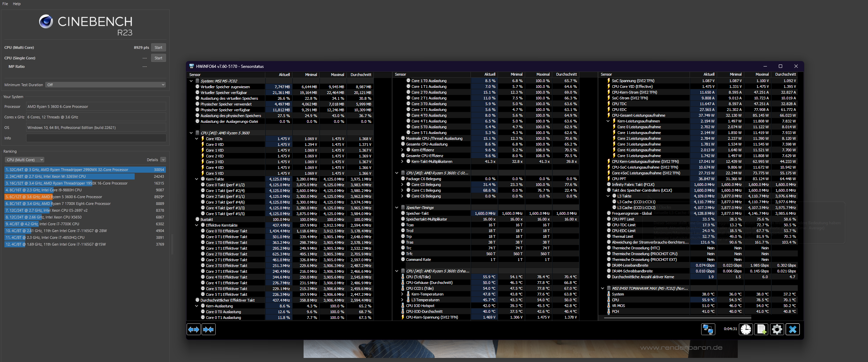Click the Cinebench logo sphere icon

click(46, 21)
